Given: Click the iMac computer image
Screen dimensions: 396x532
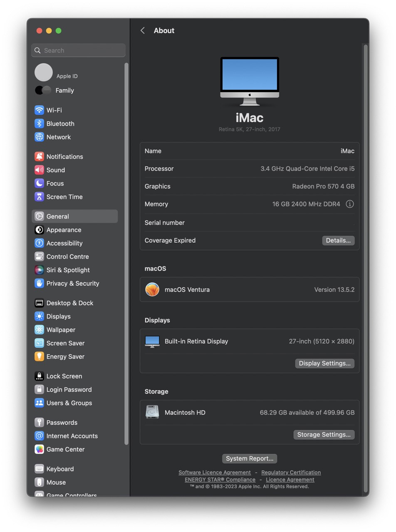Looking at the screenshot, I should pos(250,81).
